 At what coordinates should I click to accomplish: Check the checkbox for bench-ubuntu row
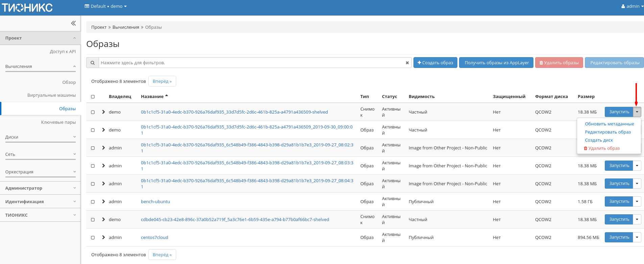[93, 202]
